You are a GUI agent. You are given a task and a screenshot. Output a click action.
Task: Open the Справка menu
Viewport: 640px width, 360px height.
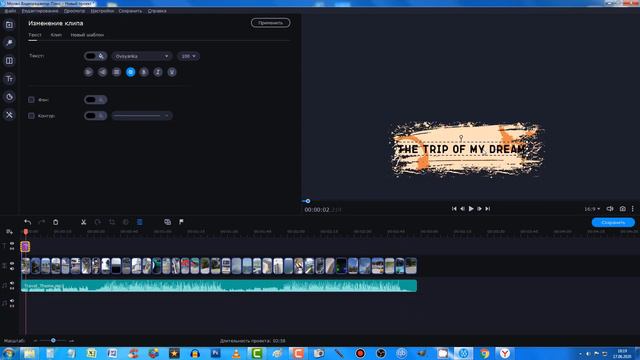click(x=157, y=11)
